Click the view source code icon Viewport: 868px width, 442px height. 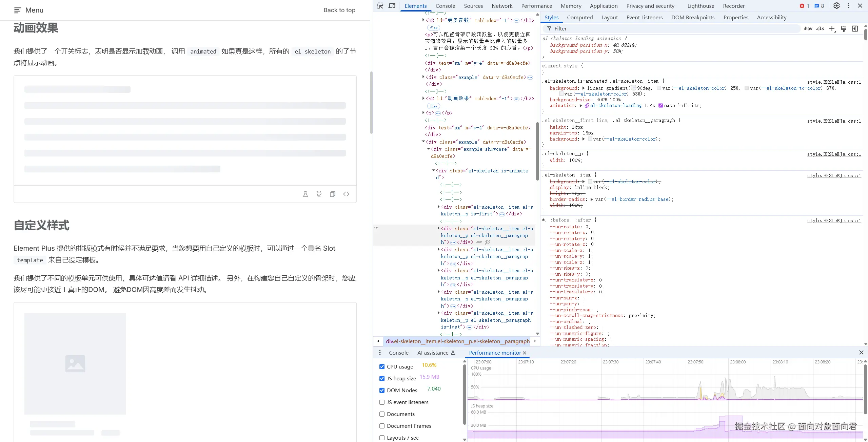tap(346, 194)
